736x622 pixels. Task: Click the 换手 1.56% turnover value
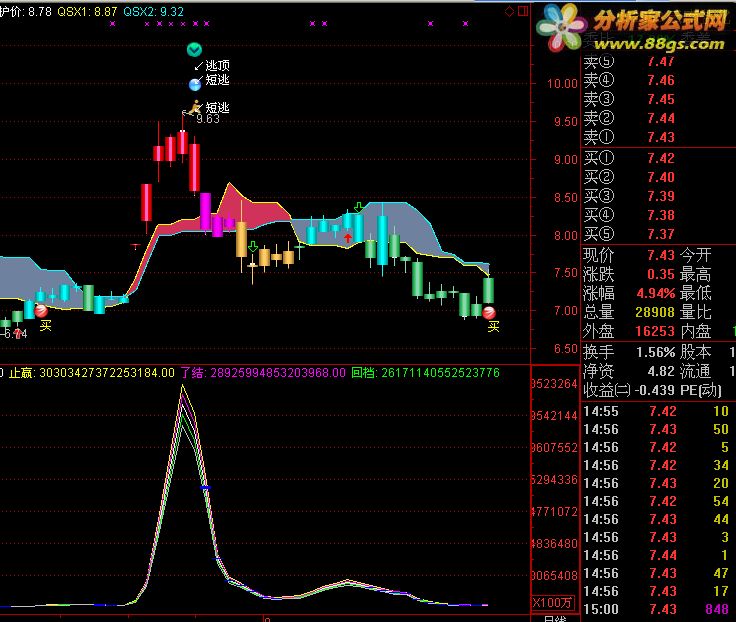656,352
